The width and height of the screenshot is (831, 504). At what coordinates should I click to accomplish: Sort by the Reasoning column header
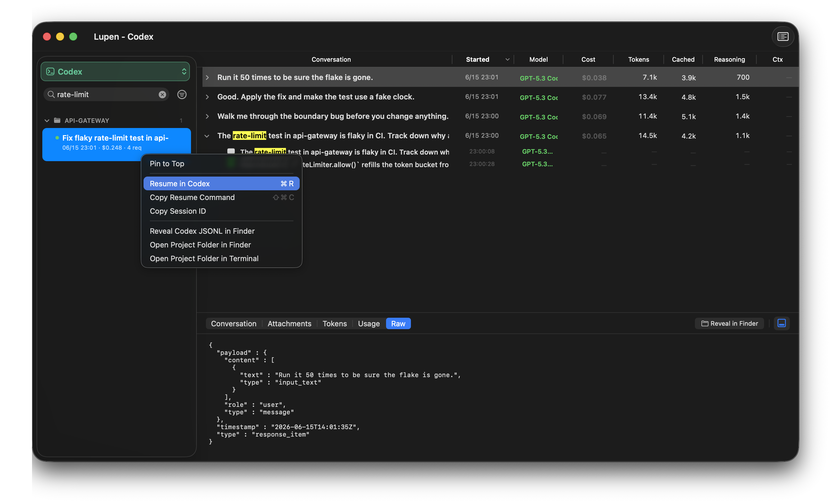point(729,59)
